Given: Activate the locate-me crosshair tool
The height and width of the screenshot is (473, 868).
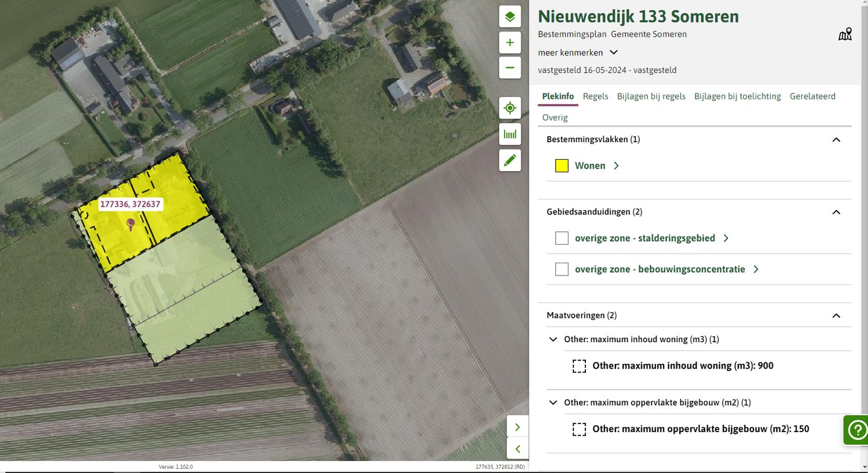Looking at the screenshot, I should 509,107.
